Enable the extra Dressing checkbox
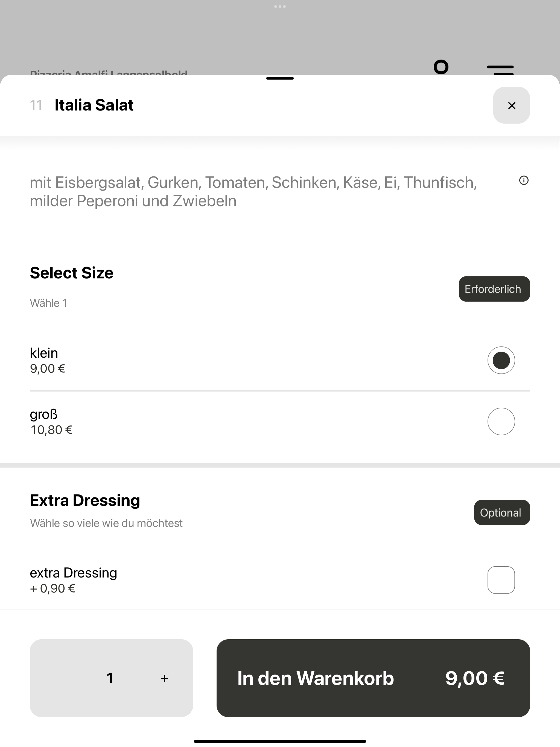This screenshot has width=560, height=747. click(501, 580)
